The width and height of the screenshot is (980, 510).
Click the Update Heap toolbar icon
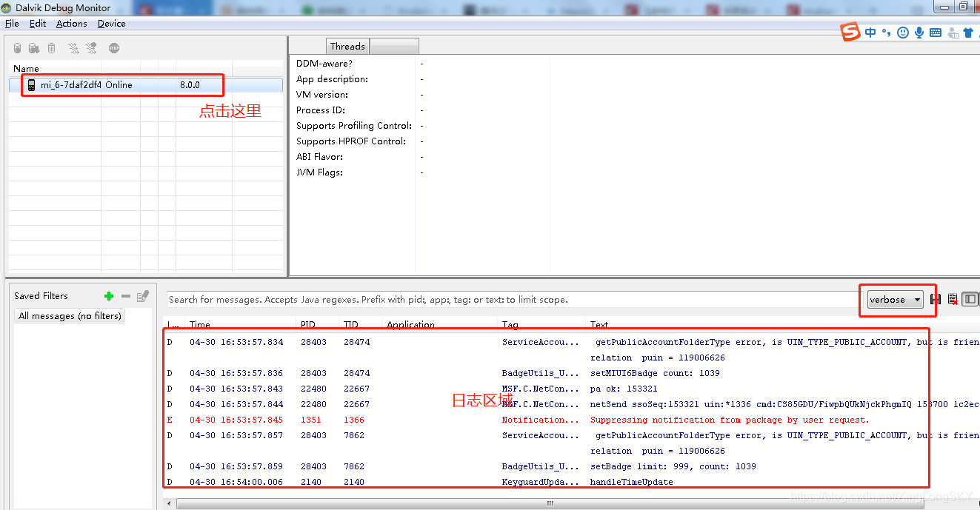pyautogui.click(x=17, y=48)
